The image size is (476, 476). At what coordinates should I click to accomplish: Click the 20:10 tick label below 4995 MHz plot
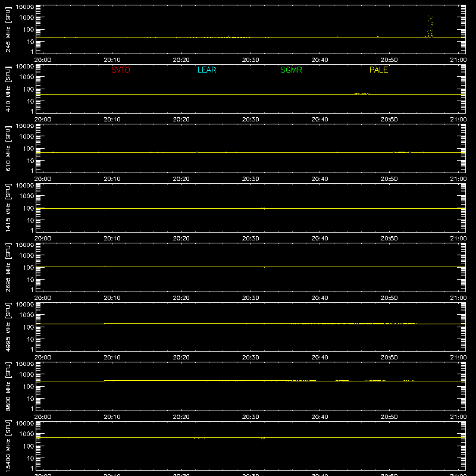112,358
